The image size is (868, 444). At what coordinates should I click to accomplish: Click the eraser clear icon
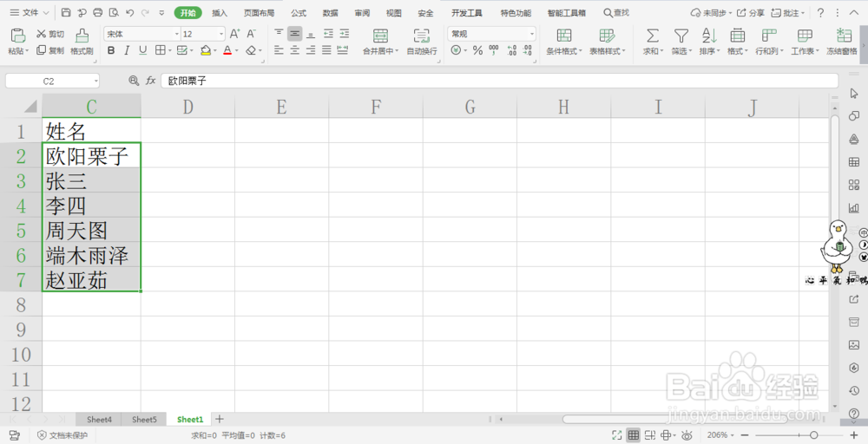pyautogui.click(x=251, y=50)
